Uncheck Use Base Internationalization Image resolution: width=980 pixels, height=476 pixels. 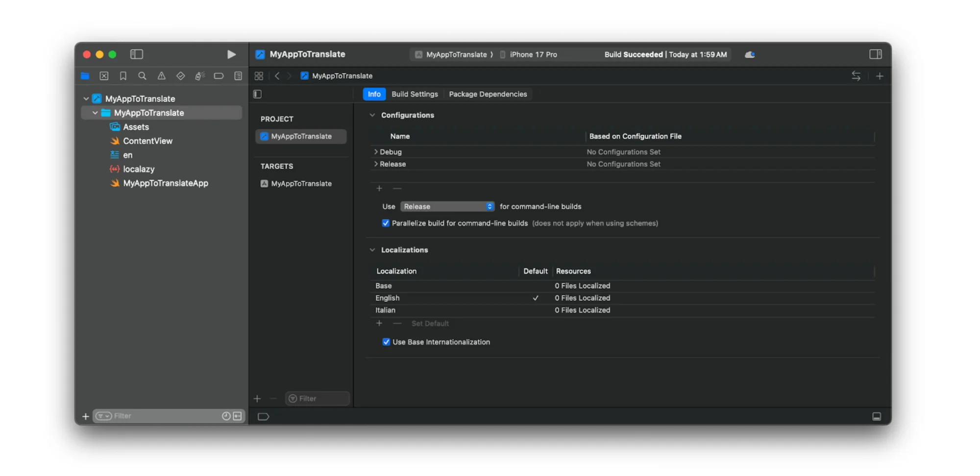(386, 342)
